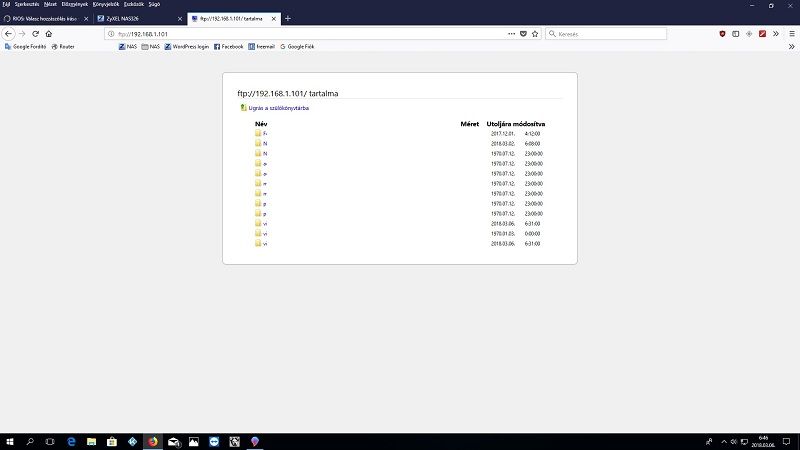Screen dimensions: 800x450
Task: Bookmark this page with the star
Action: 535,34
